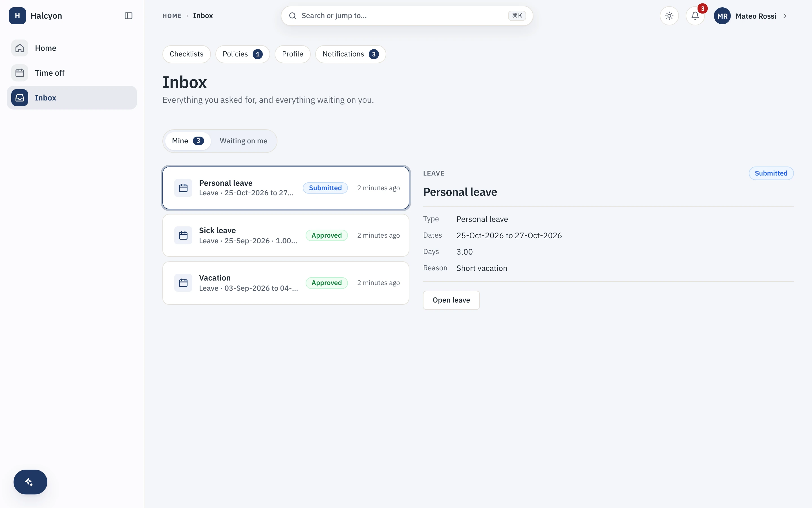This screenshot has width=812, height=508.
Task: Click calendar icon on Vacation row
Action: click(x=183, y=283)
